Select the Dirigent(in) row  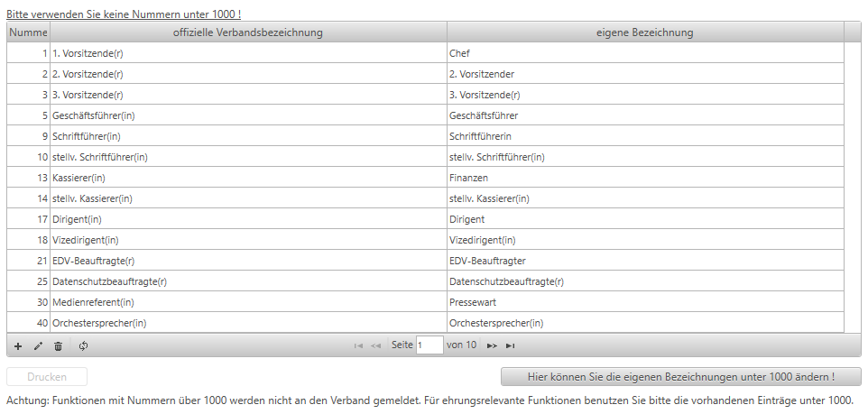[x=425, y=219]
